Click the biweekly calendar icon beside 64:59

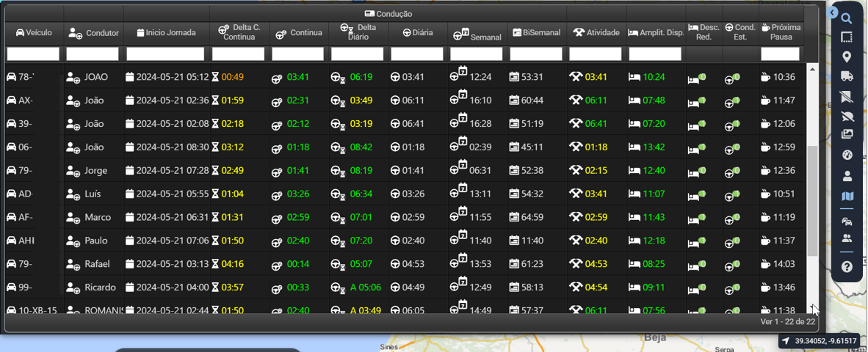pyautogui.click(x=514, y=218)
